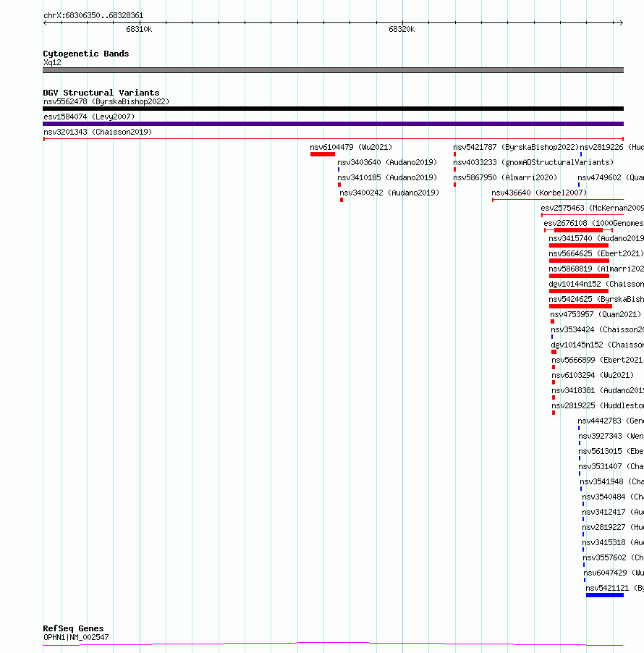Click nsv2819227 variant label

(613, 527)
